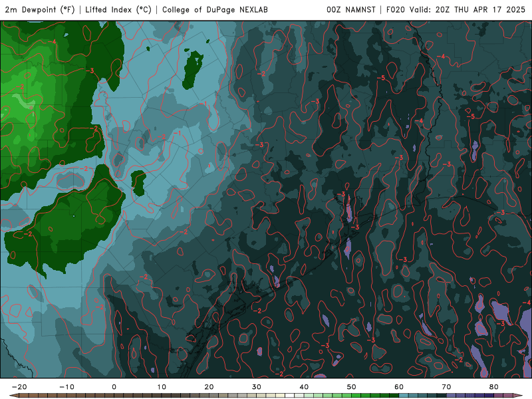
Task: Click the -10 label on the color scale
Action: tap(66, 387)
